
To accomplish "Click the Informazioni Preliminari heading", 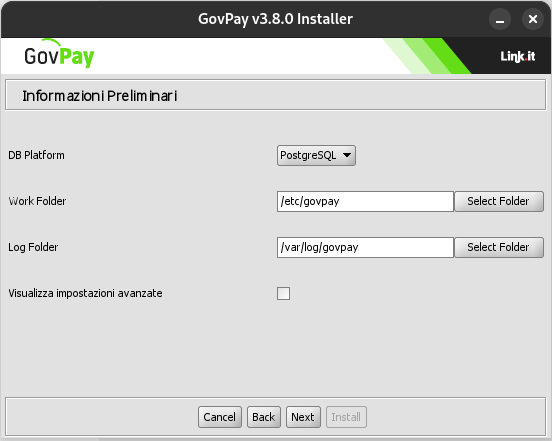I will (x=100, y=96).
